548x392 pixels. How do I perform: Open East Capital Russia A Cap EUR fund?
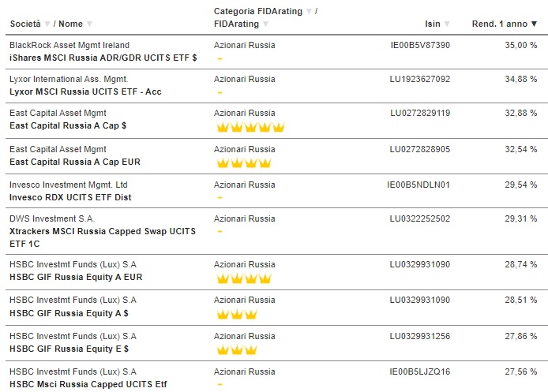(75, 162)
